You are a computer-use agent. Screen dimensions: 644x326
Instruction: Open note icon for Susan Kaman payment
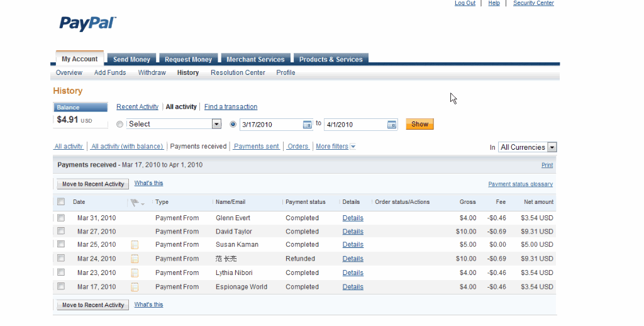pyautogui.click(x=135, y=245)
